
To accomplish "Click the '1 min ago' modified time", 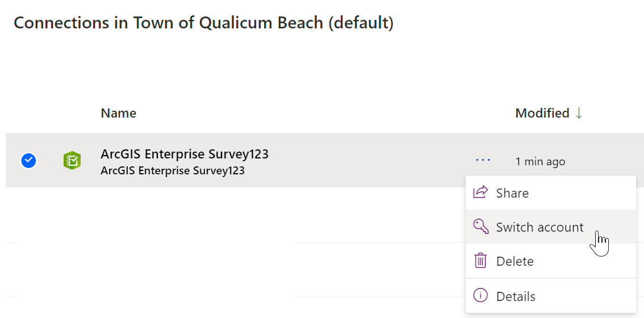I will click(x=540, y=162).
